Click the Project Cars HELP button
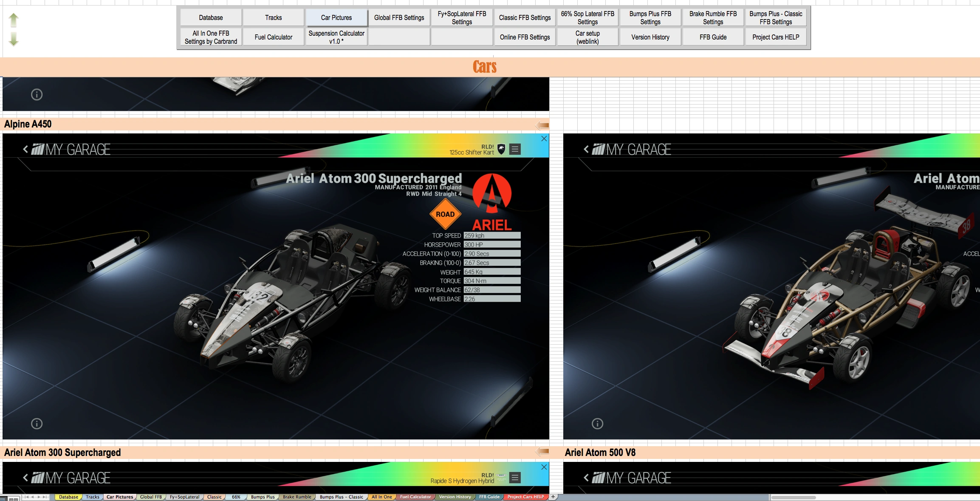The height and width of the screenshot is (501, 980). [x=775, y=37]
